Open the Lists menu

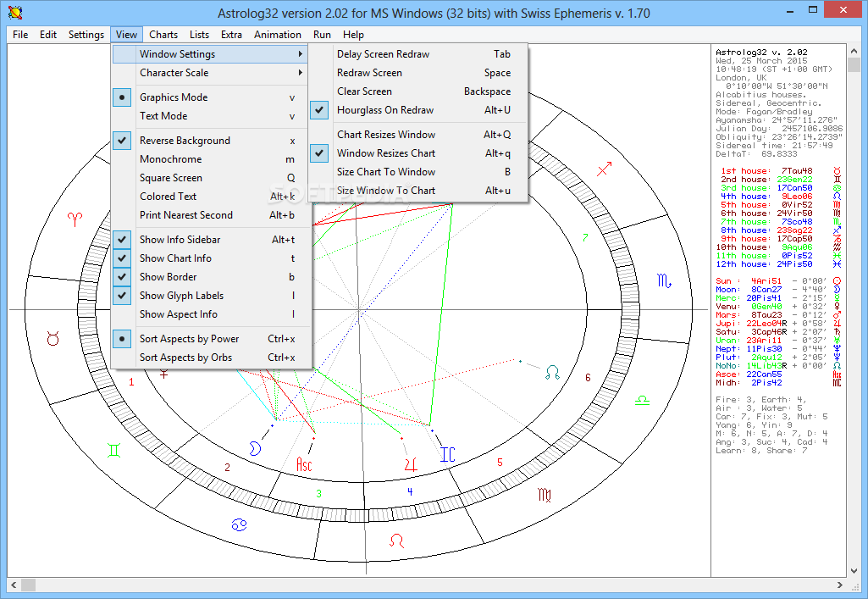(x=199, y=35)
